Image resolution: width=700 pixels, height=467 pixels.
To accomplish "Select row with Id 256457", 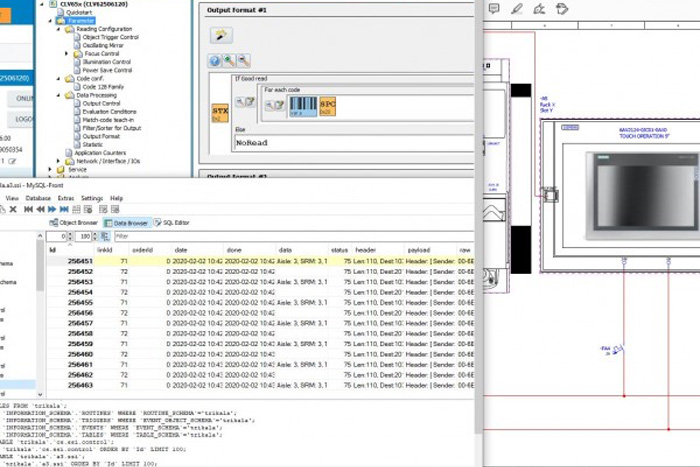I will point(260,323).
